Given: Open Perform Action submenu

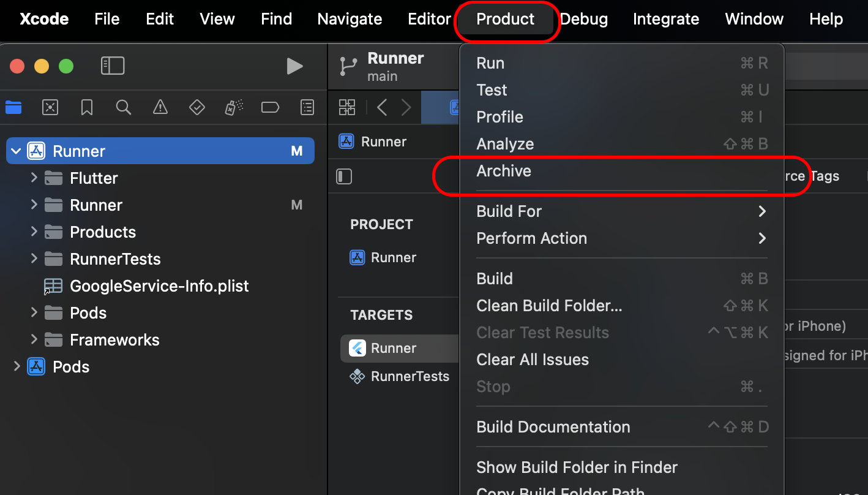Looking at the screenshot, I should click(622, 238).
